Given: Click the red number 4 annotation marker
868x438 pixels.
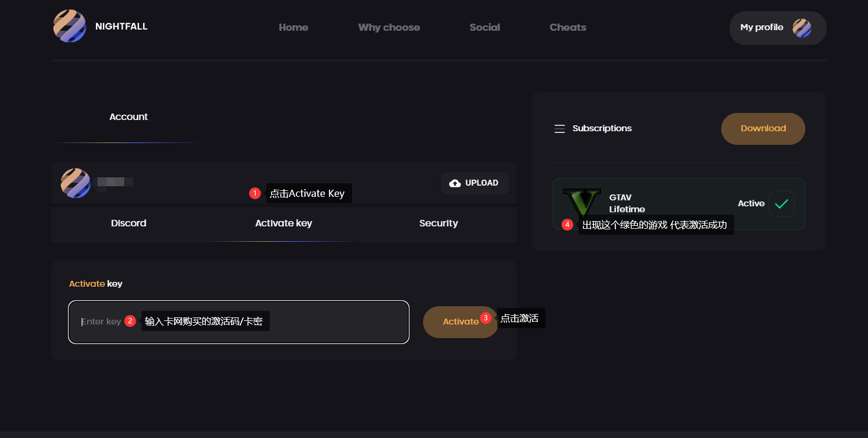Looking at the screenshot, I should pyautogui.click(x=567, y=225).
